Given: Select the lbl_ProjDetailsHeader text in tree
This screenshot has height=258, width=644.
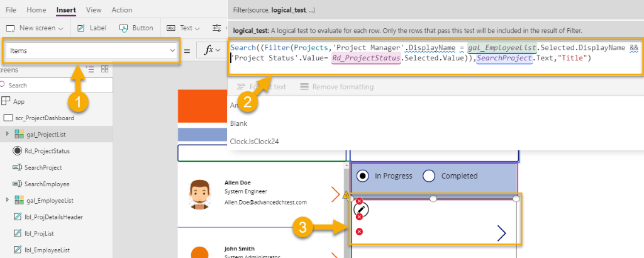Looking at the screenshot, I should pyautogui.click(x=54, y=217).
